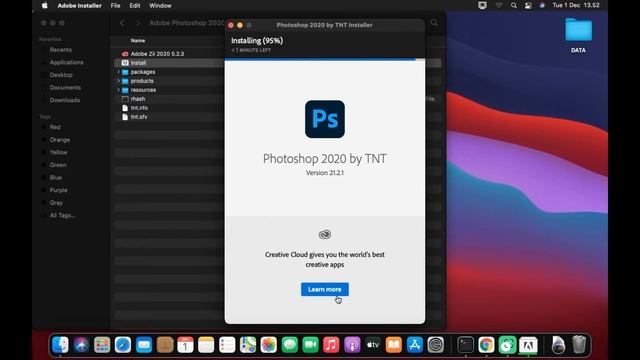This screenshot has height=360, width=640.
Task: Open Downloads in Finder sidebar
Action: (x=64, y=100)
